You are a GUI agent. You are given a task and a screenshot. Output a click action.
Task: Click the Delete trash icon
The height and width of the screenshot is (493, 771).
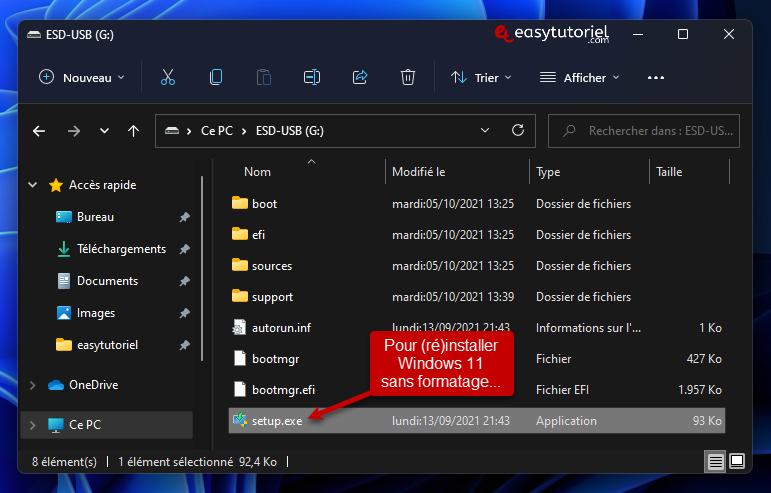(x=408, y=78)
